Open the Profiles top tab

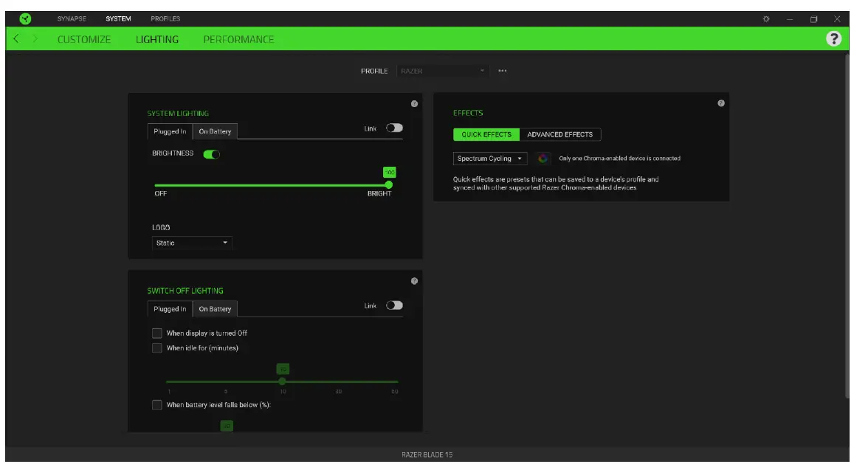pos(165,18)
